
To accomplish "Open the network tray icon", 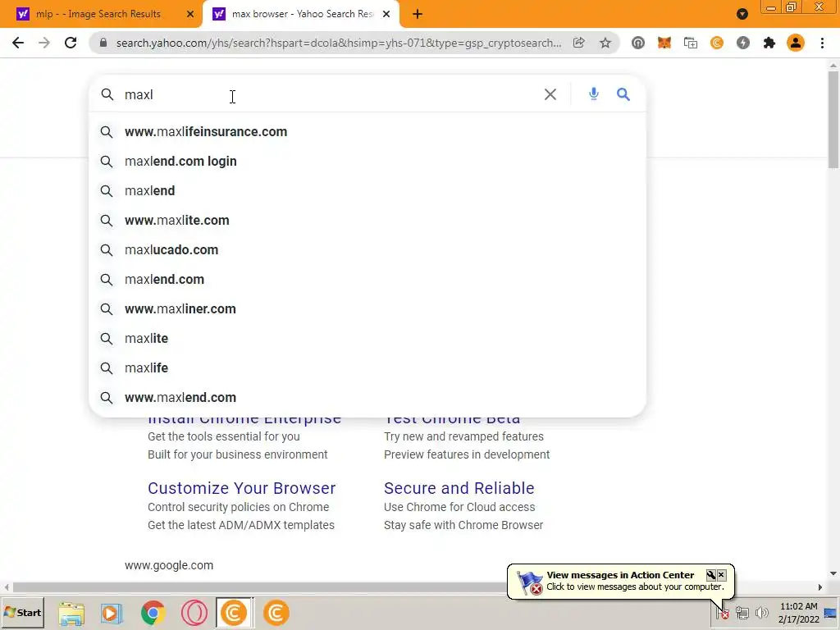I will pyautogui.click(x=742, y=612).
